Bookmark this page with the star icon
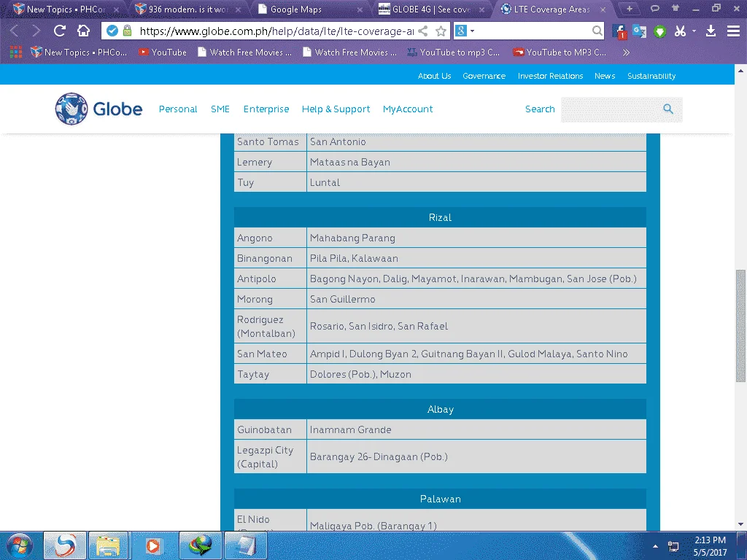The width and height of the screenshot is (747, 560). pyautogui.click(x=441, y=31)
